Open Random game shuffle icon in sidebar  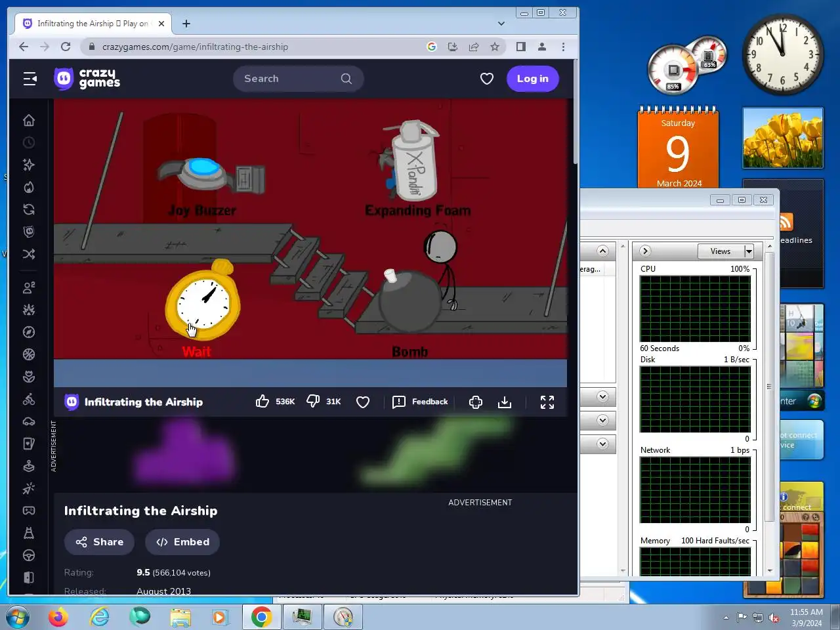click(29, 254)
